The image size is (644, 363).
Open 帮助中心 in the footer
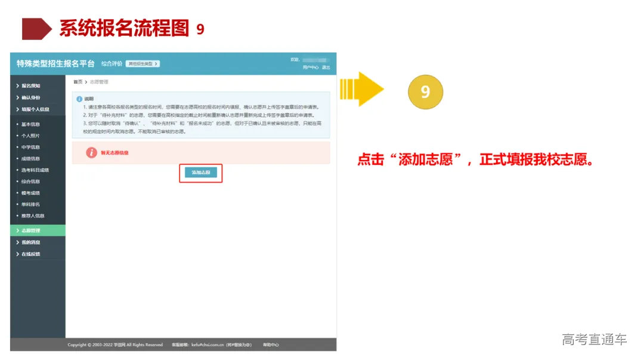coord(270,344)
